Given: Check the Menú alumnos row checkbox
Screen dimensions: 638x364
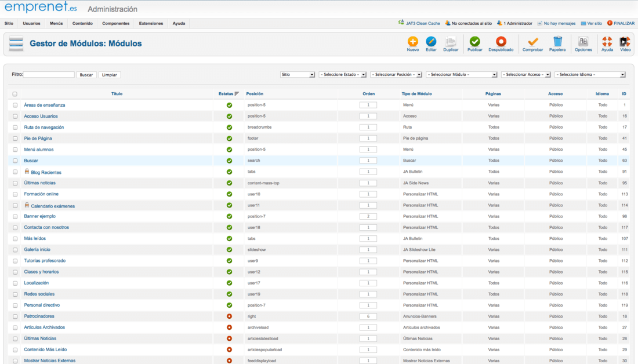Looking at the screenshot, I should 15,150.
